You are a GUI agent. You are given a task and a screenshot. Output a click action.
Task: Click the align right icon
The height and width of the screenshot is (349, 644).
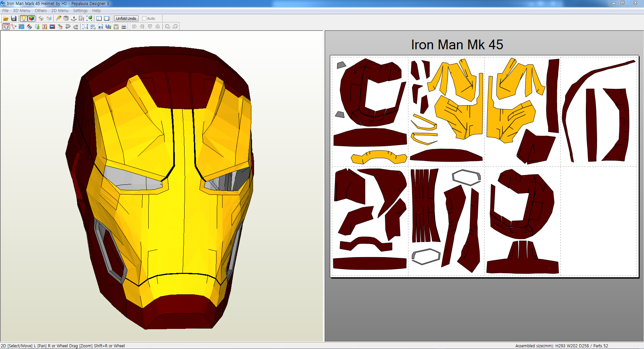(142, 26)
